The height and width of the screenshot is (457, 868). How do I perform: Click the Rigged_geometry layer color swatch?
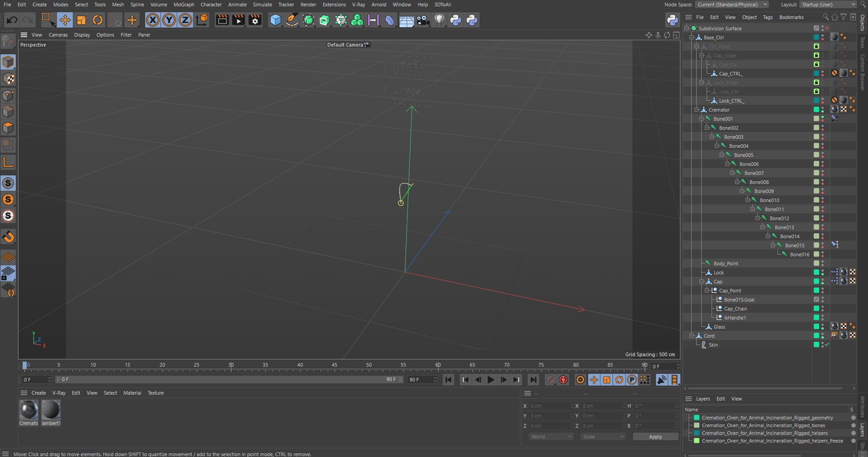[697, 418]
